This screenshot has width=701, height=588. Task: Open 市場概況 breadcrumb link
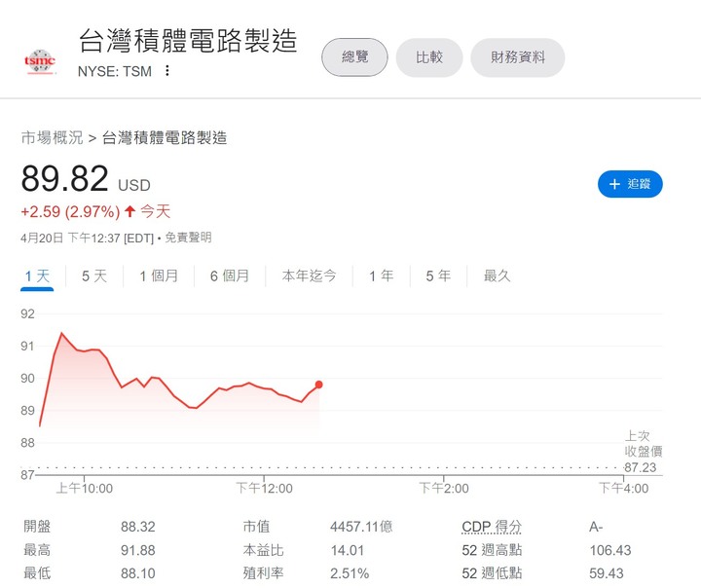click(52, 137)
